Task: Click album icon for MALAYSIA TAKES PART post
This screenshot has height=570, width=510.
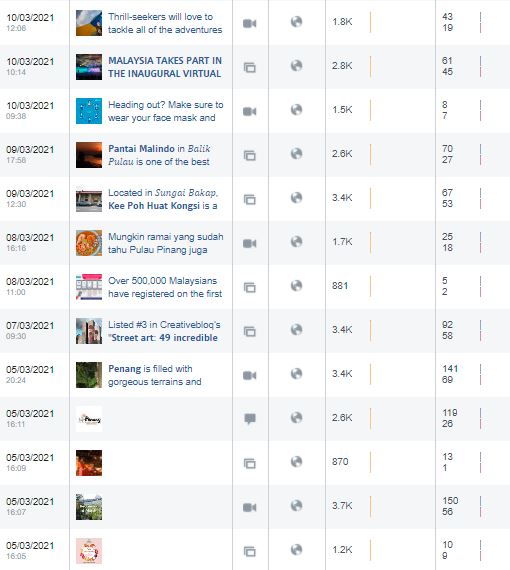Action: click(249, 67)
